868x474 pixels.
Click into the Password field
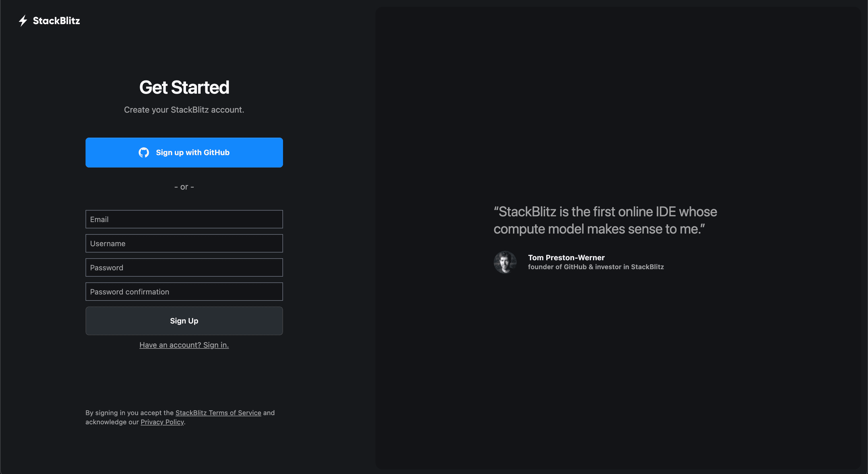(x=184, y=268)
